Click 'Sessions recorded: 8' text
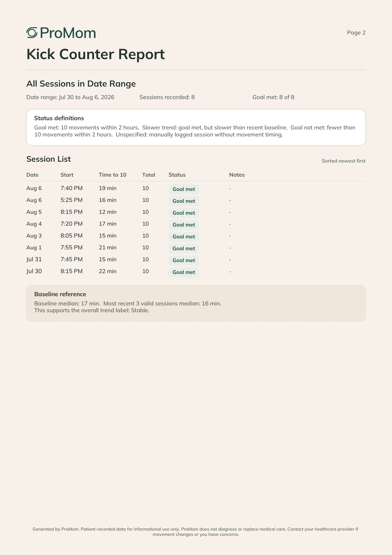Viewport: 392px width, 555px height. point(167,97)
